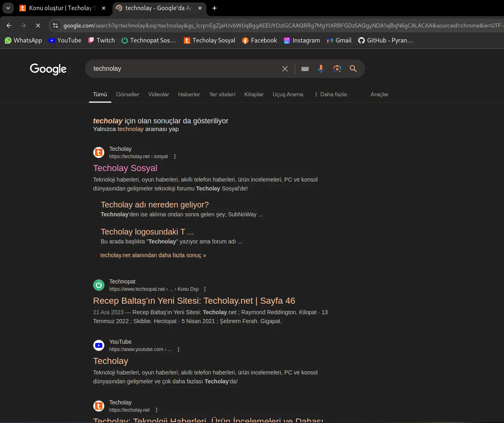
Task: Open Gmail bookmark
Action: (339, 40)
